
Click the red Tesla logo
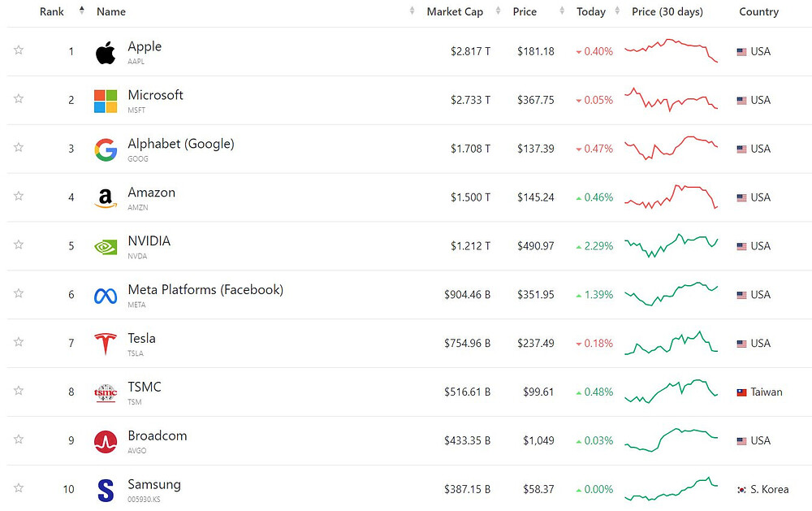tap(106, 344)
